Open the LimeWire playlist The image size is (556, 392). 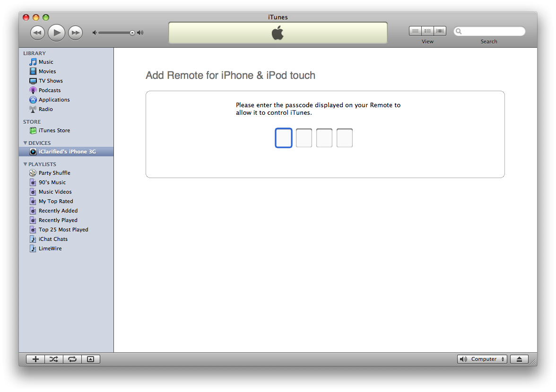66,248
